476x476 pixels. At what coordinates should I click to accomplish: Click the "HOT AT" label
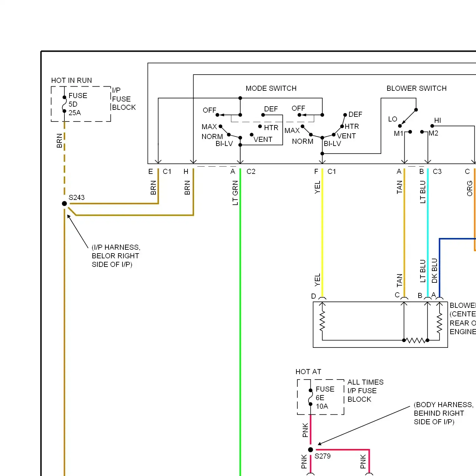(x=308, y=372)
